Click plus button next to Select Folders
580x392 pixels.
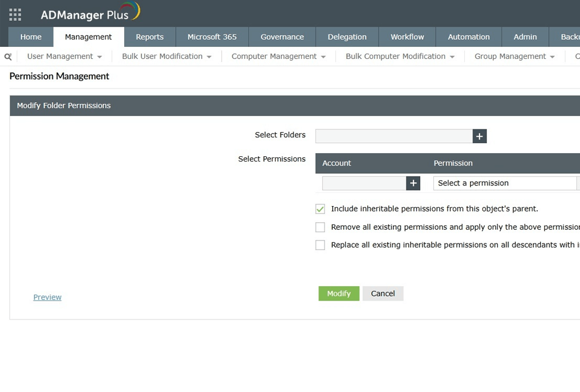click(x=480, y=136)
